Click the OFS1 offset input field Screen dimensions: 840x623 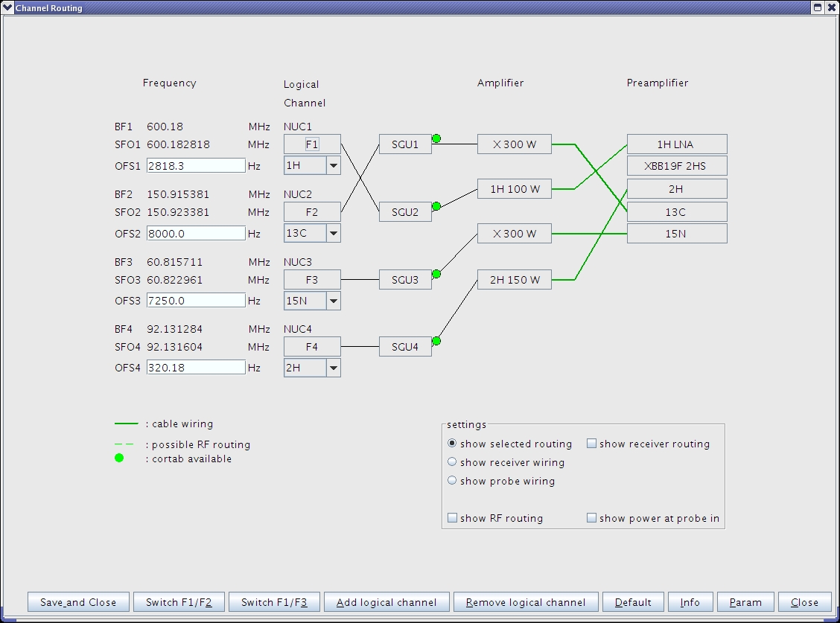[x=196, y=165]
